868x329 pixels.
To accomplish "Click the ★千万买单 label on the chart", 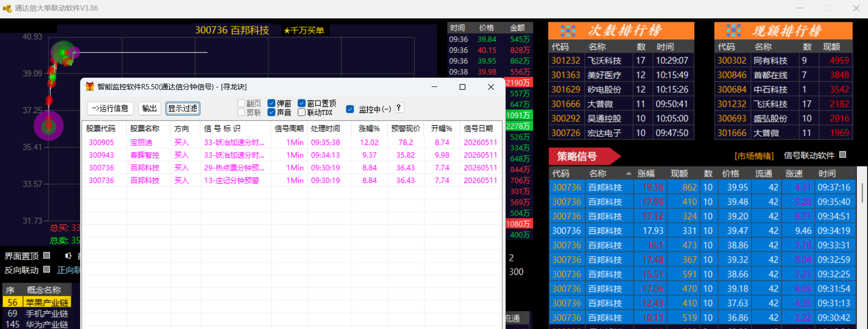I will pyautogui.click(x=304, y=30).
